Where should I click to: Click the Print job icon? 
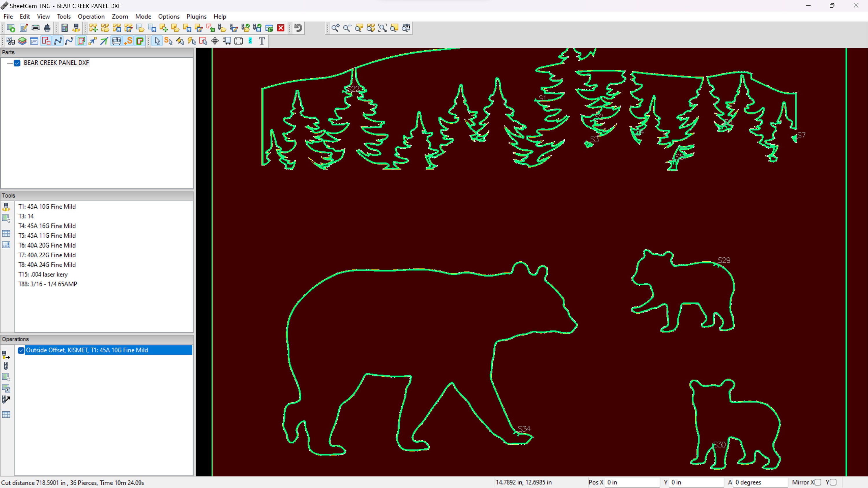(35, 28)
